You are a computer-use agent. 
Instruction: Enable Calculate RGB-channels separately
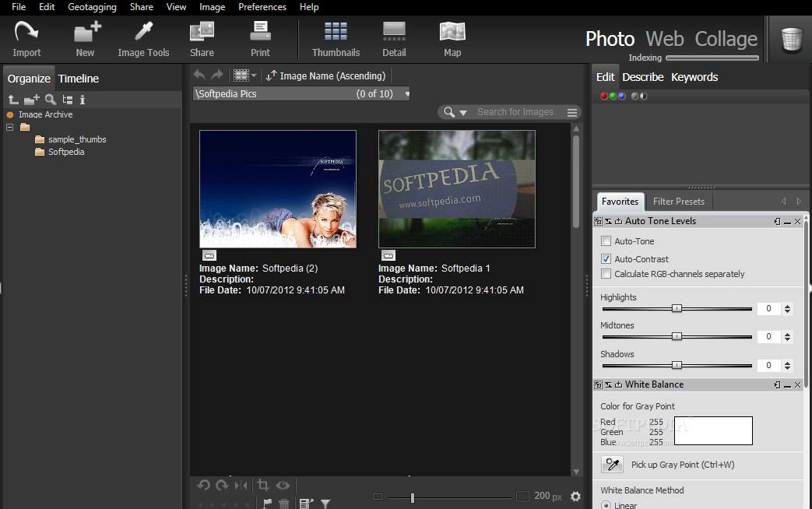pos(606,273)
